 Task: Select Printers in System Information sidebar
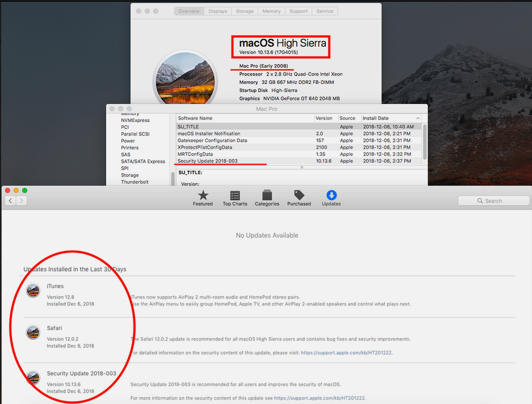pos(129,148)
